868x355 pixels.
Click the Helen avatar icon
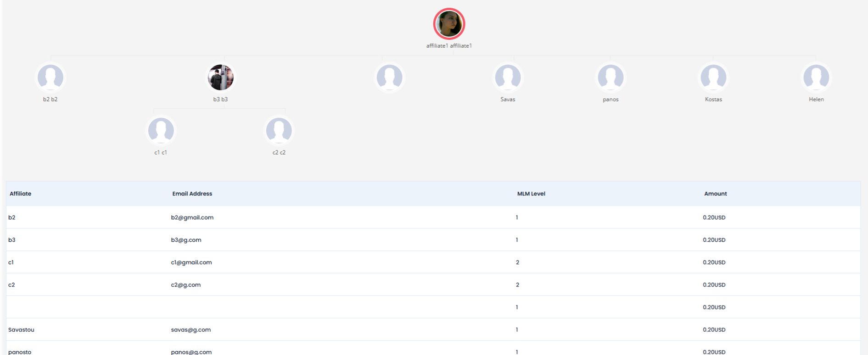[x=816, y=77]
